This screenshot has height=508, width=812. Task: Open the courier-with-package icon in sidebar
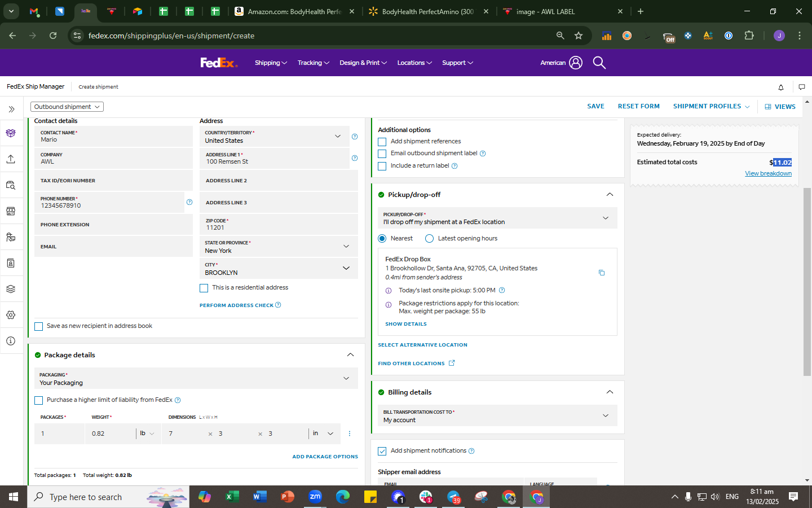11,237
